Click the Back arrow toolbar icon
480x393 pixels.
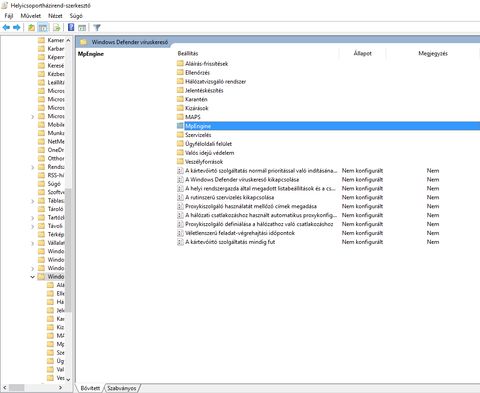(x=6, y=28)
